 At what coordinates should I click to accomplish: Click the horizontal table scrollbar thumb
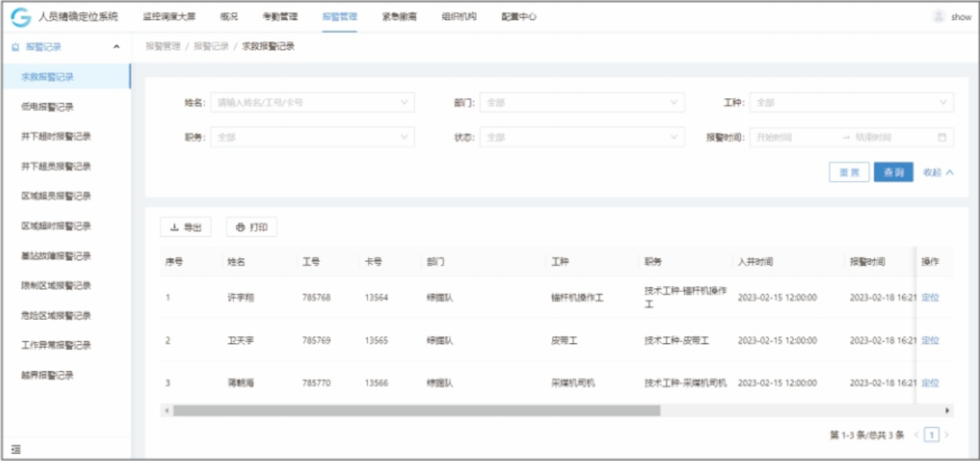coord(417,410)
